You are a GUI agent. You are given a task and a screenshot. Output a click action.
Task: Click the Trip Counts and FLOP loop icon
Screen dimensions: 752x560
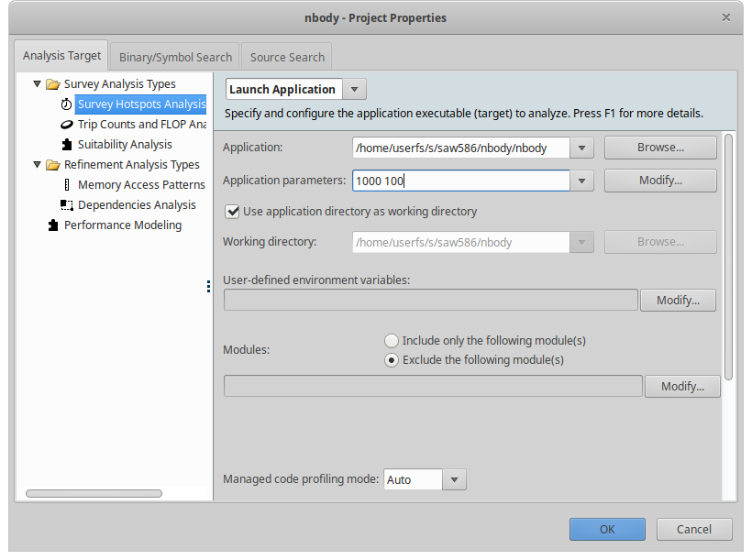coord(66,125)
